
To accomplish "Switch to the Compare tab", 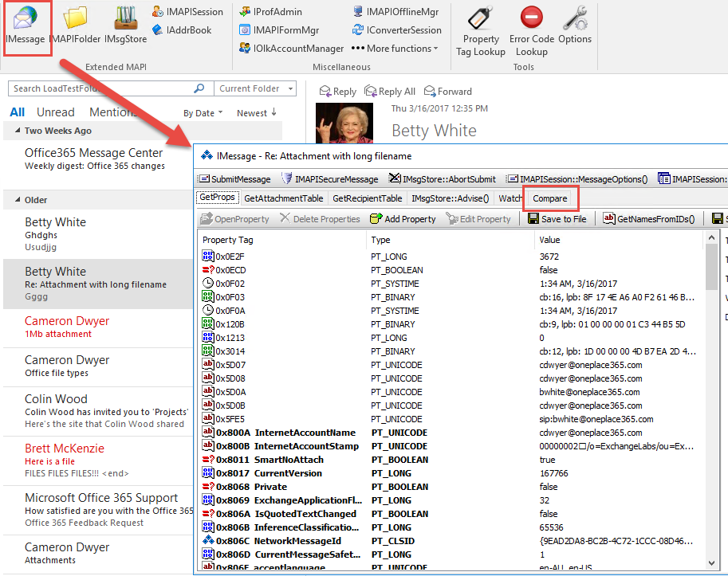I will coord(550,198).
